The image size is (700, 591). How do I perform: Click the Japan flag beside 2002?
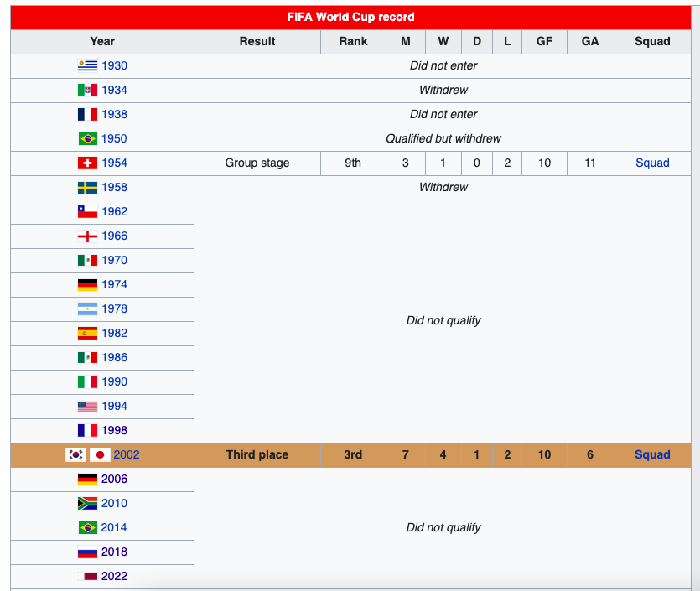pyautogui.click(x=100, y=454)
